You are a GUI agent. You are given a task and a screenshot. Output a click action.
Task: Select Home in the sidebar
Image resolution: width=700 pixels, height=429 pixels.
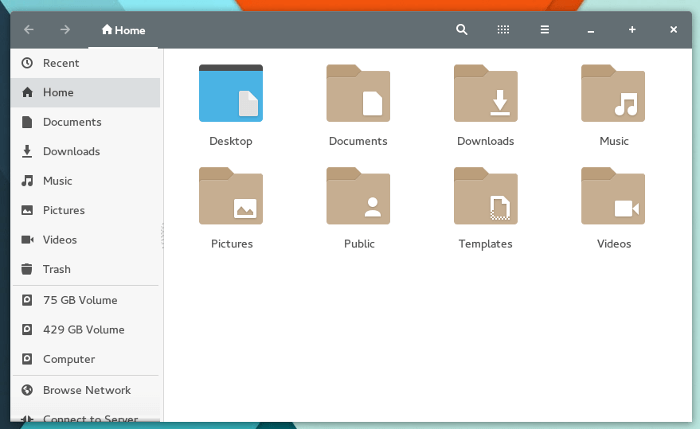pyautogui.click(x=85, y=92)
